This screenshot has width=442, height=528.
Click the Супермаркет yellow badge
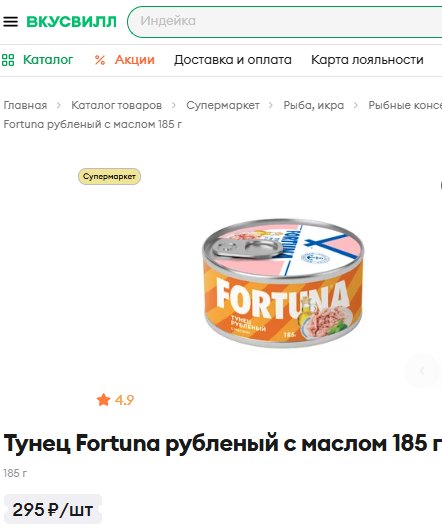pos(109,176)
